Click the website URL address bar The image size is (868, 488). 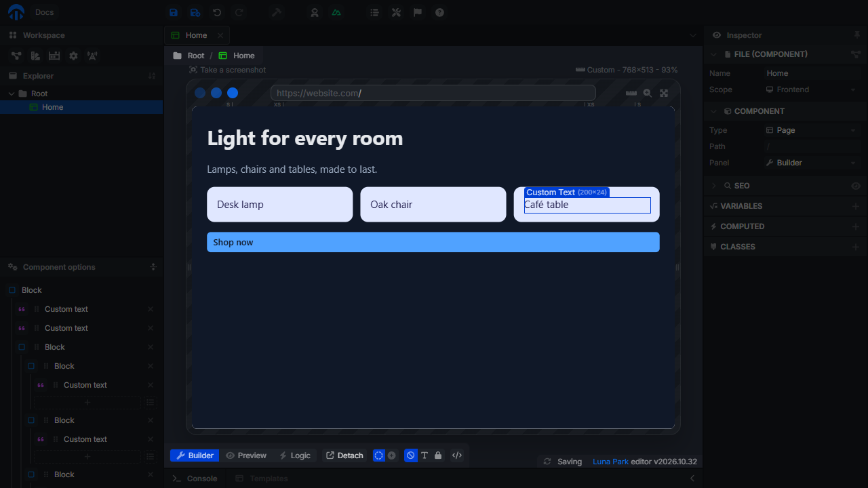point(433,93)
